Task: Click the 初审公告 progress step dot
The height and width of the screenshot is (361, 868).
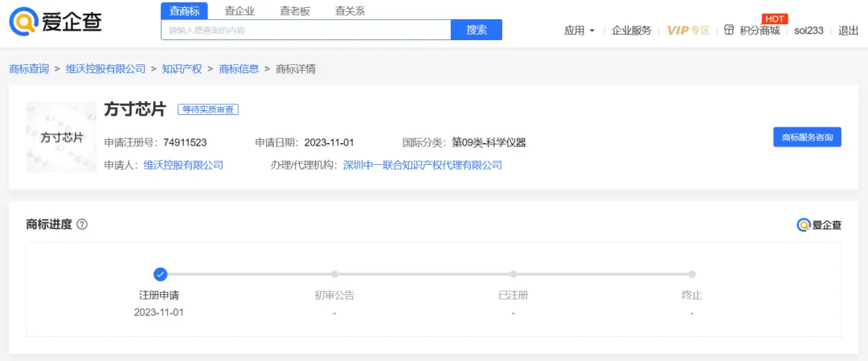Action: click(334, 274)
